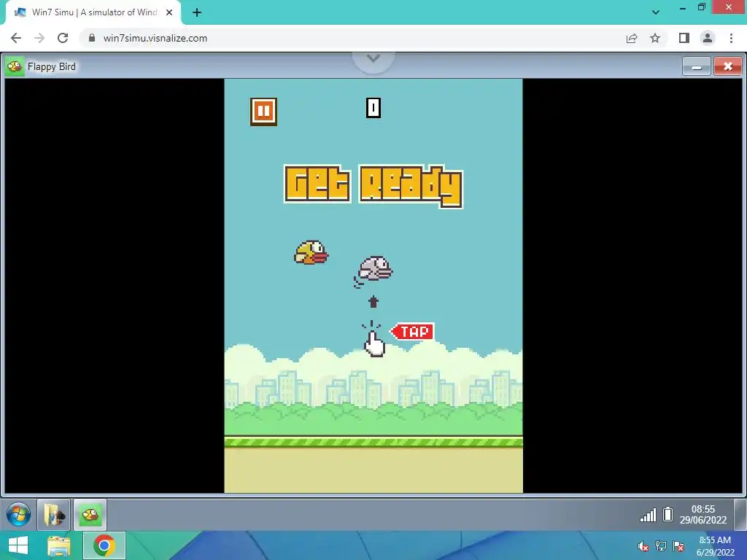
Task: Click the address bar URL win7simu.visnalize.com
Action: [155, 38]
